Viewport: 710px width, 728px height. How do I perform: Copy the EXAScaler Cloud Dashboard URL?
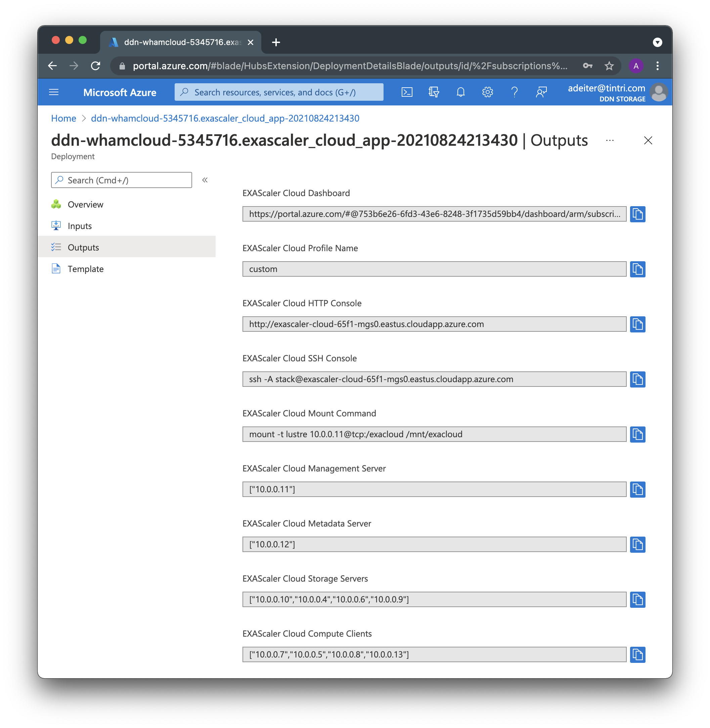coord(637,214)
